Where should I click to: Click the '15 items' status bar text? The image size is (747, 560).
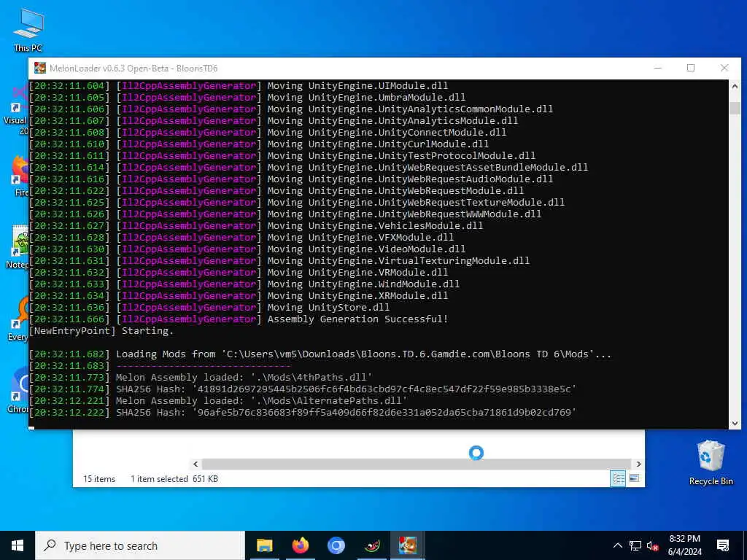click(x=99, y=479)
